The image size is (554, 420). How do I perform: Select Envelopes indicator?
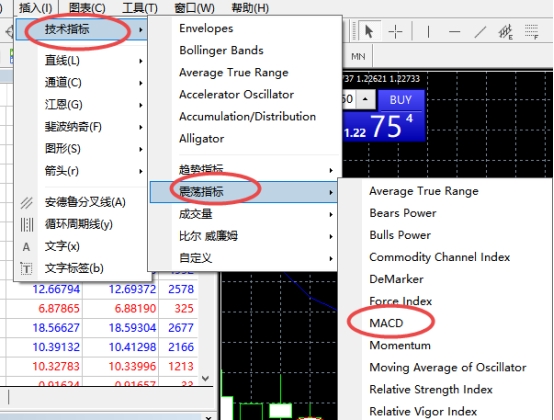[x=206, y=28]
